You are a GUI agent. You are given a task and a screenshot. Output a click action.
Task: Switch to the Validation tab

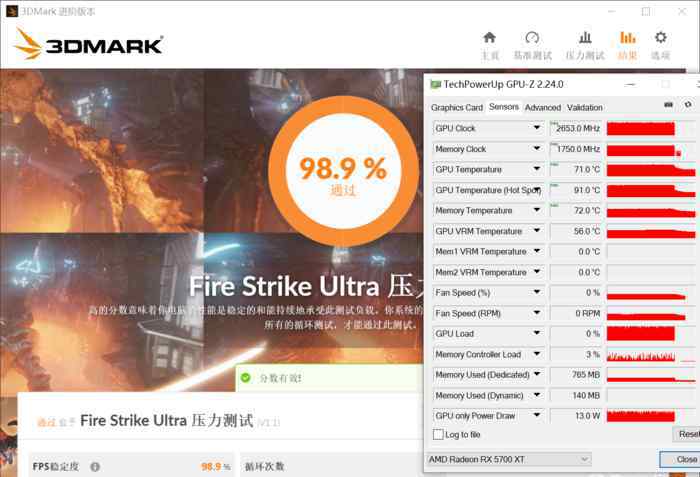(x=585, y=108)
